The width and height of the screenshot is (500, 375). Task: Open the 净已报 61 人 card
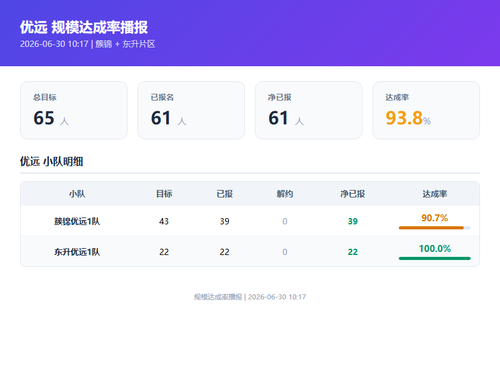point(309,110)
